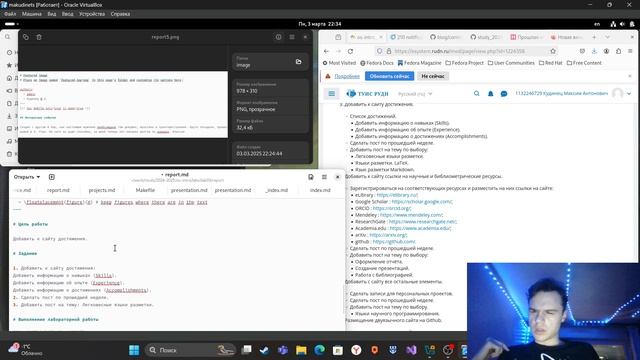Screen dimensions: 640x360
Task: Open Windows Start button on taskbar
Action: (134, 350)
